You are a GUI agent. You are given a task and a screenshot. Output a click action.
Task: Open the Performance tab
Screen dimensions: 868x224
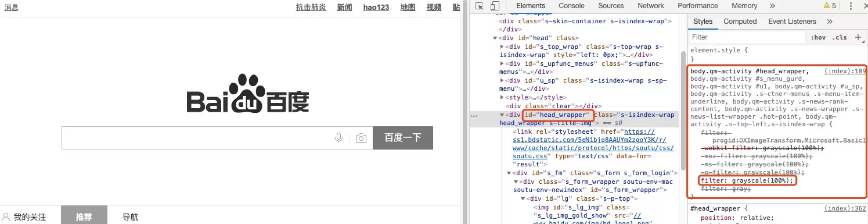(x=698, y=6)
